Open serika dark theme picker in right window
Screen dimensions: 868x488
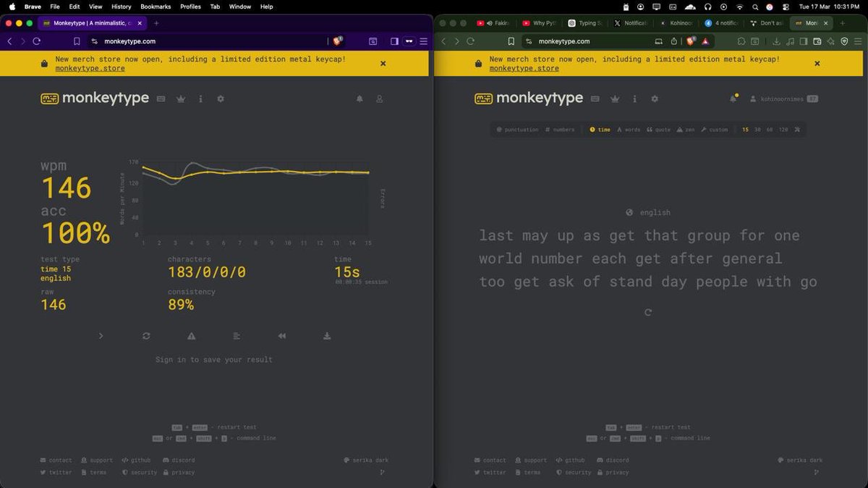pyautogui.click(x=800, y=460)
